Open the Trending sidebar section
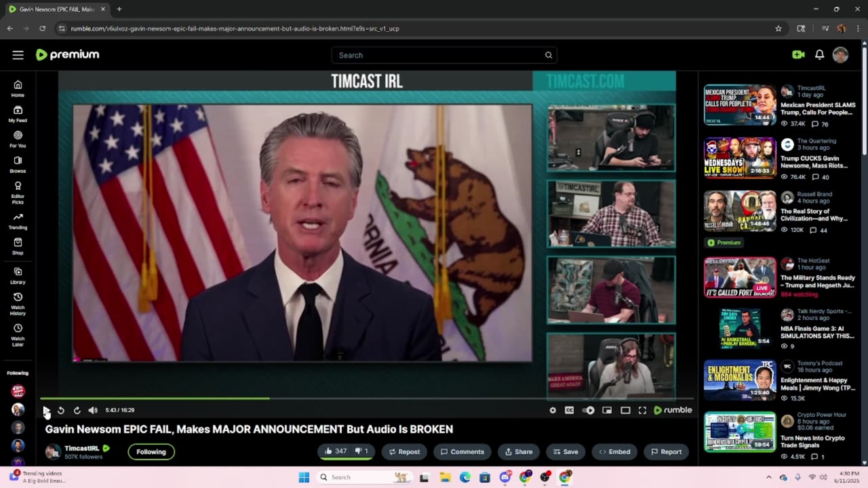This screenshot has height=488, width=868. click(x=18, y=221)
